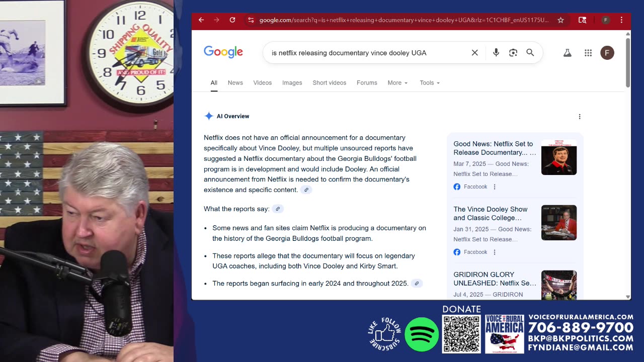Viewport: 644px width, 362px height.
Task: Search by image with Google Lens icon
Action: (x=513, y=53)
